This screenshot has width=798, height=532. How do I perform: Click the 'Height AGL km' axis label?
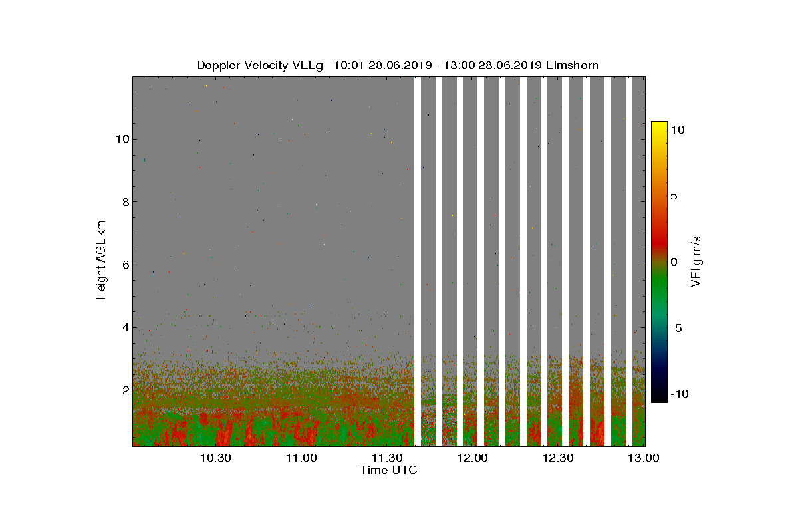[x=101, y=259]
